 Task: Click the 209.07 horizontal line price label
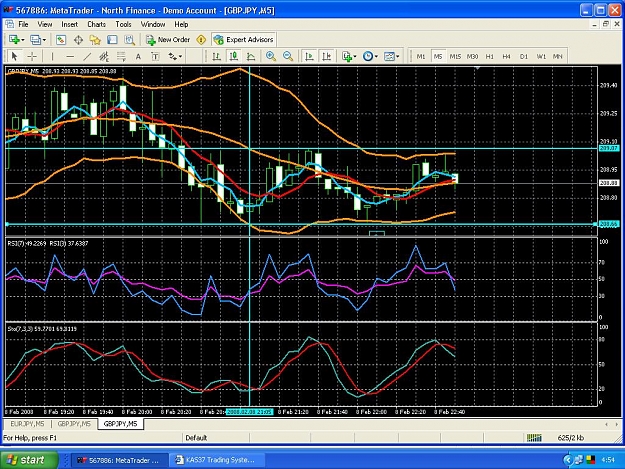pos(609,148)
